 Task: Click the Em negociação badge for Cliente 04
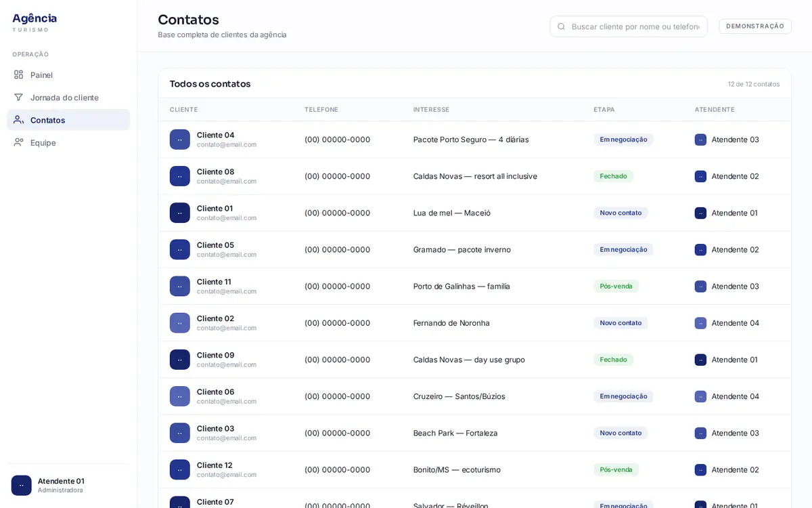pyautogui.click(x=623, y=140)
